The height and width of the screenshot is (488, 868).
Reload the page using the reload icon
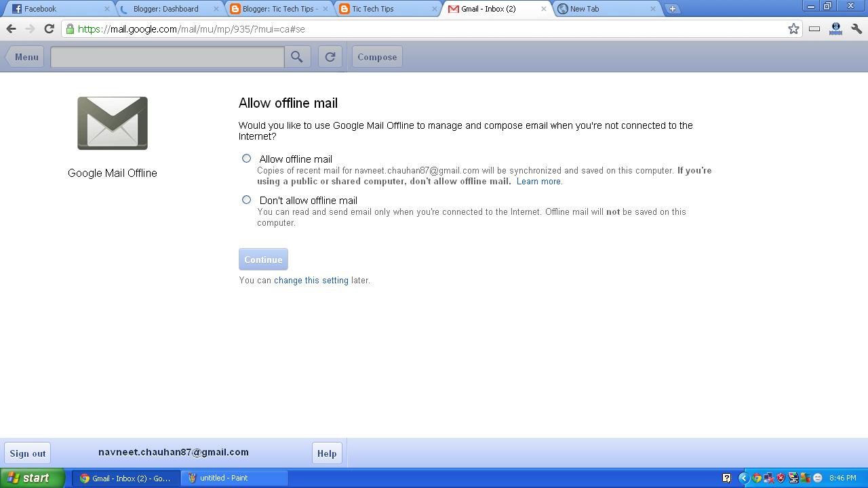coord(48,29)
